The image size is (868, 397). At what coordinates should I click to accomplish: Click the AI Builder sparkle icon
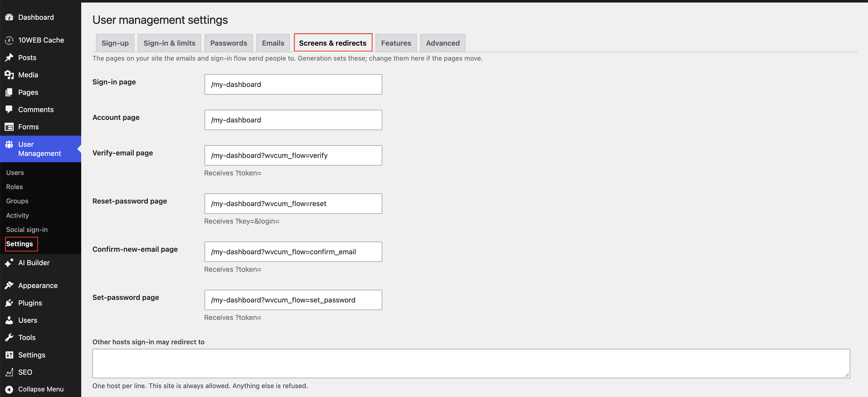coord(9,263)
